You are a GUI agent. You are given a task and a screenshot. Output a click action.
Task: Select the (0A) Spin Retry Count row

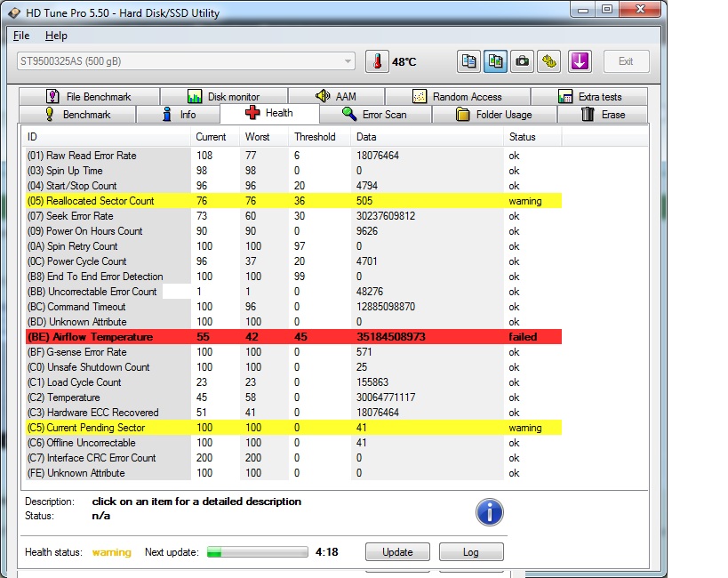click(293, 246)
